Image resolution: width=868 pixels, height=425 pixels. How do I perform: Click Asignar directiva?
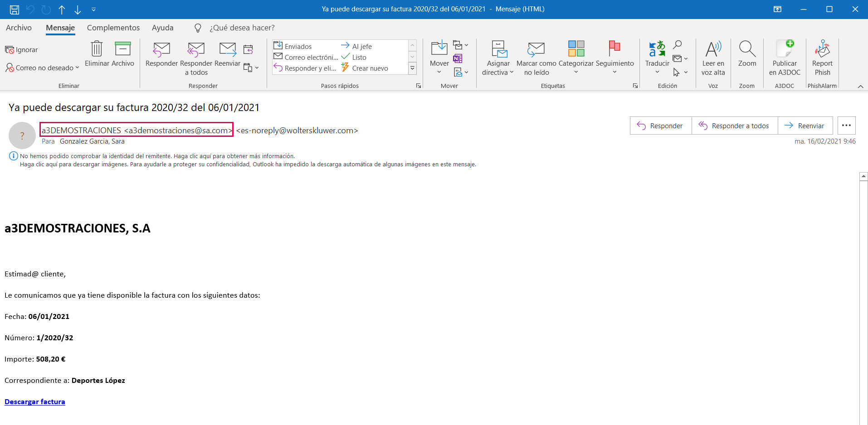498,58
